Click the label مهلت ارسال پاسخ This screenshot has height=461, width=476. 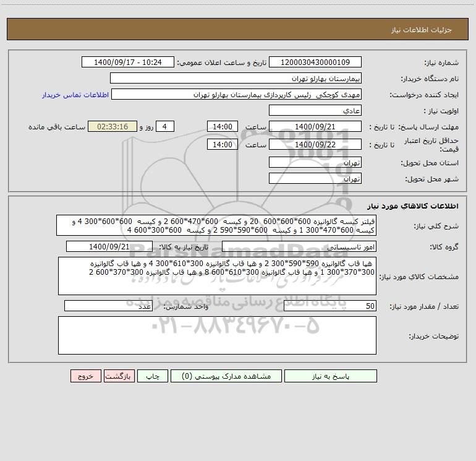pos(428,127)
